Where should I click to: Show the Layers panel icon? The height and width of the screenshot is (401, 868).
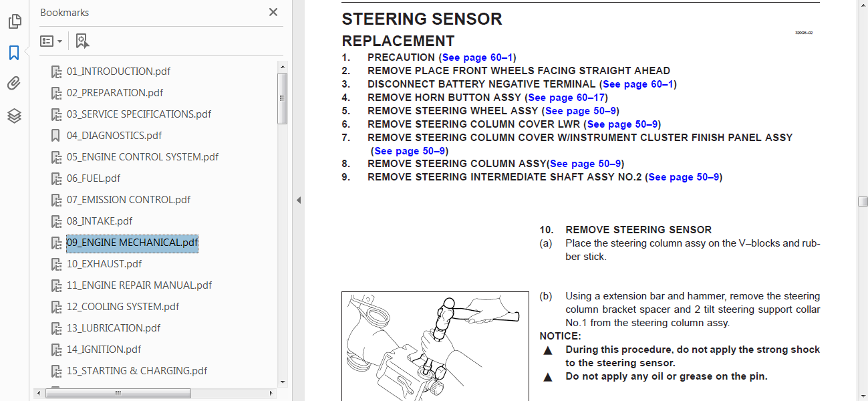click(x=14, y=116)
